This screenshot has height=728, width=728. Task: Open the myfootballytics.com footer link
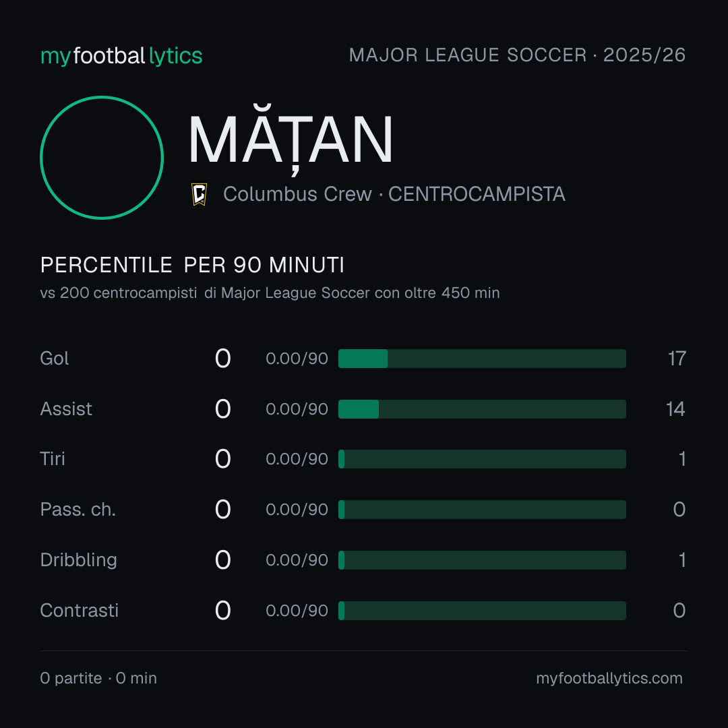pos(609,678)
